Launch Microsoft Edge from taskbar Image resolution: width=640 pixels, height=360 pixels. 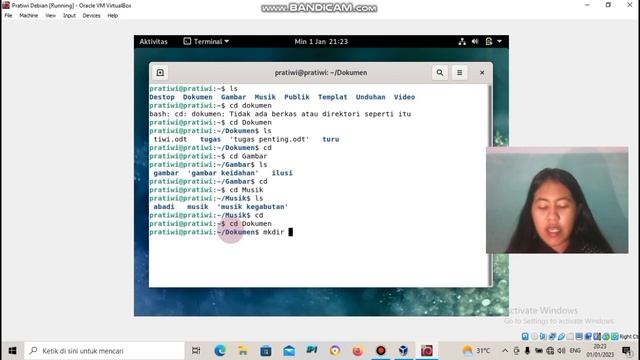[x=220, y=351]
